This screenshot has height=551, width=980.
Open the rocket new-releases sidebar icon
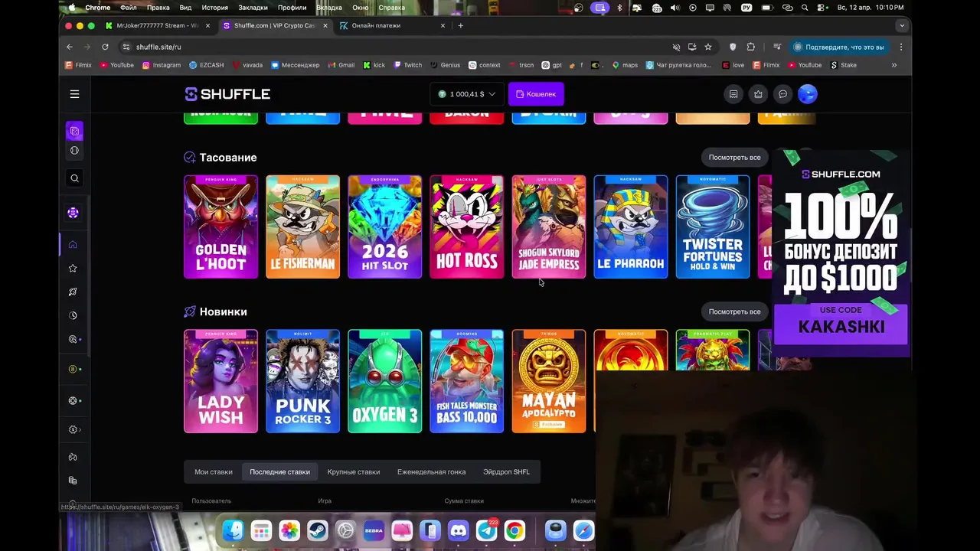[73, 292]
